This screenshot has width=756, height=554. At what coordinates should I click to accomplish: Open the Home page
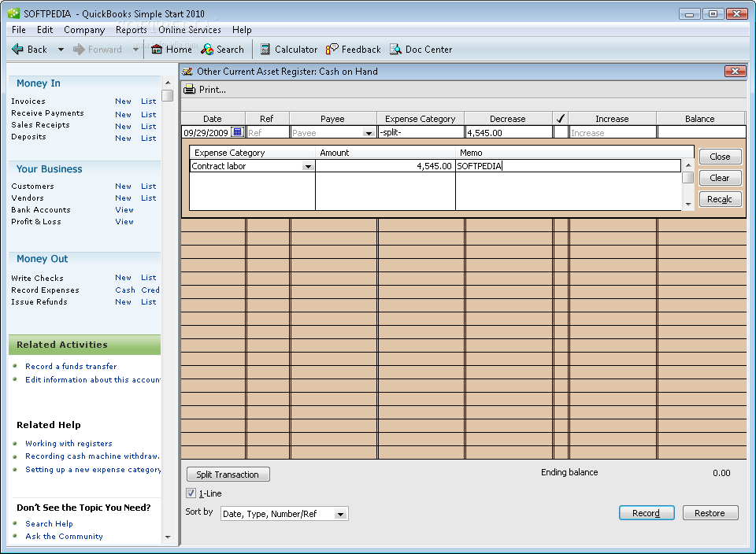click(170, 49)
